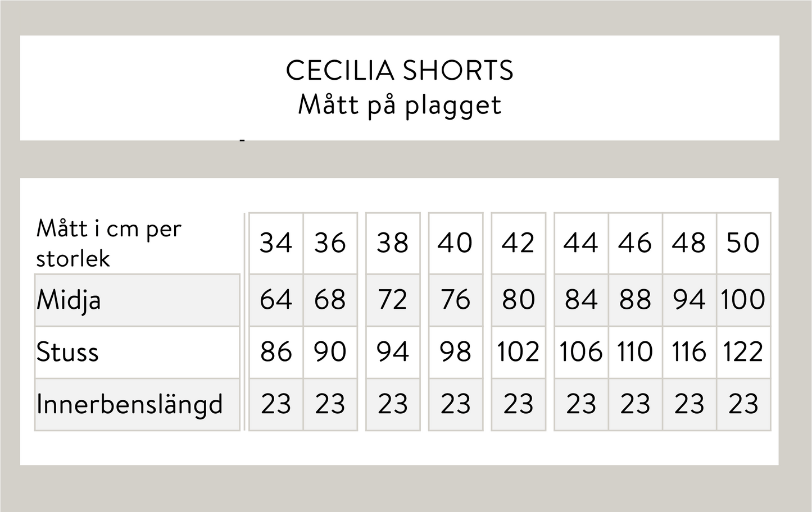812x512 pixels.
Task: Pick size 46 column header
Action: pyautogui.click(x=635, y=243)
